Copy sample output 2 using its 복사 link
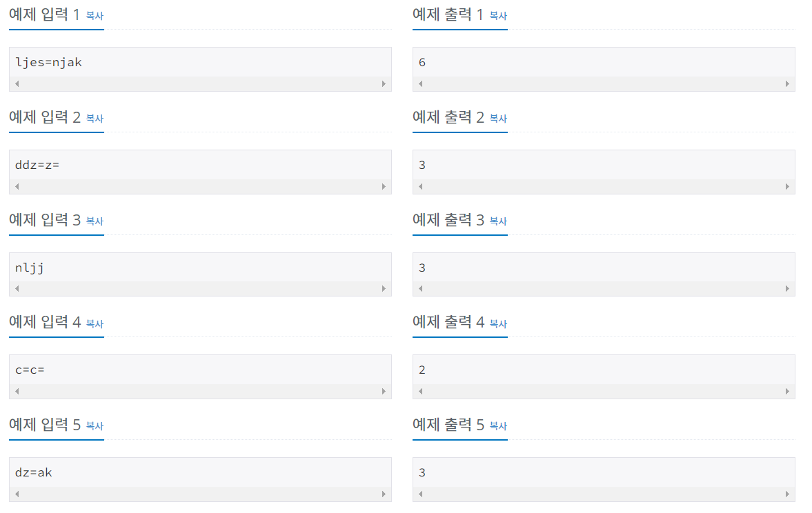This screenshot has width=812, height=513. [498, 119]
